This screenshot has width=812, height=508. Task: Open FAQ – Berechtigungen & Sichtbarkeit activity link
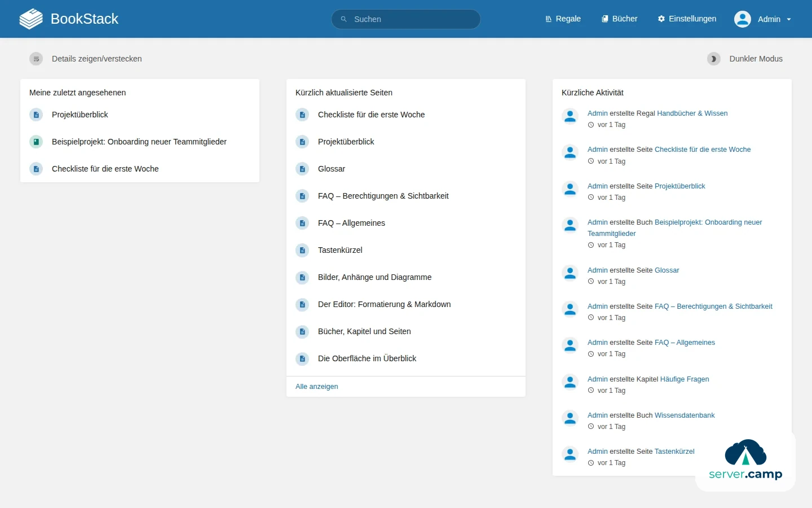(x=713, y=306)
